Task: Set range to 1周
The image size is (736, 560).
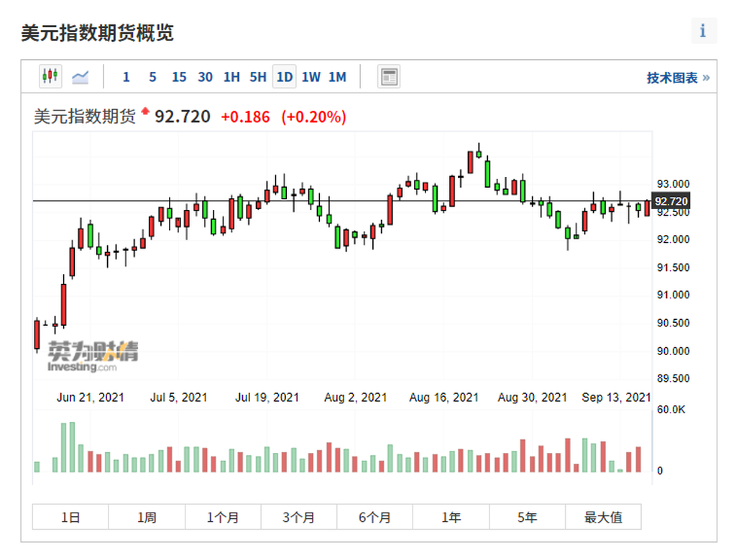Action: coord(147,518)
